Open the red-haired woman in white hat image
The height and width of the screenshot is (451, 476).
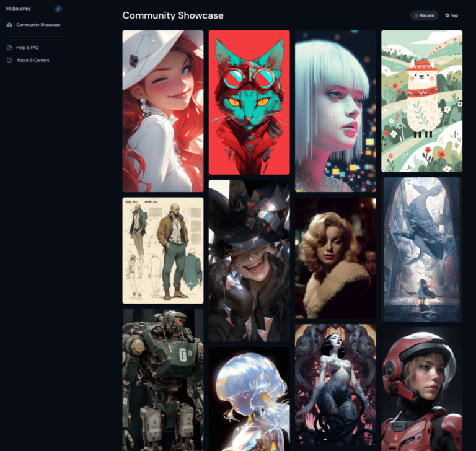[x=163, y=111]
